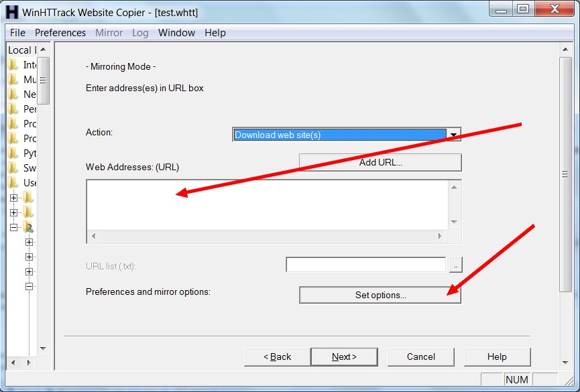Collapse the last expanded child node in tree
Image resolution: width=580 pixels, height=392 pixels.
(29, 286)
